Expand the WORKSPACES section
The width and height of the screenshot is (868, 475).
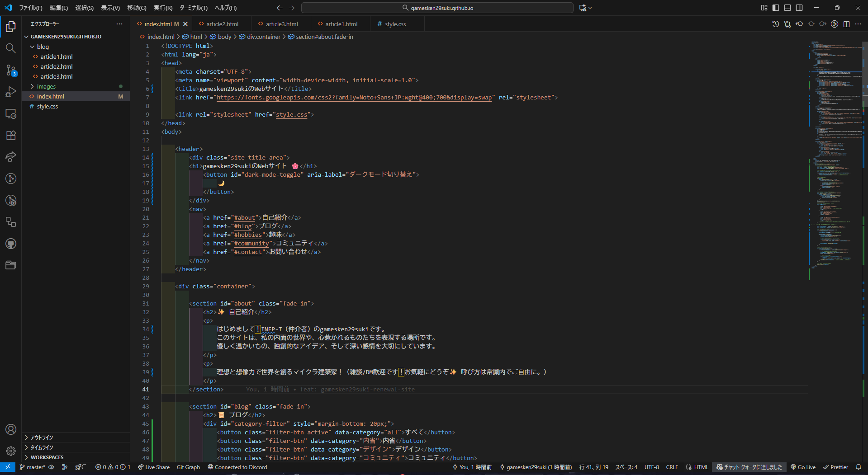point(47,457)
